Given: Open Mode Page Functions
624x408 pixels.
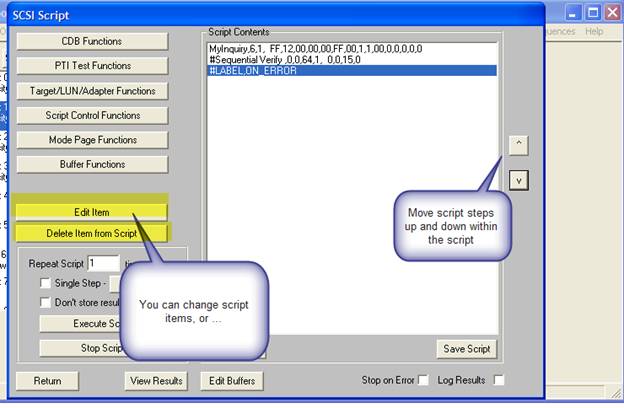Looking at the screenshot, I should click(x=91, y=140).
